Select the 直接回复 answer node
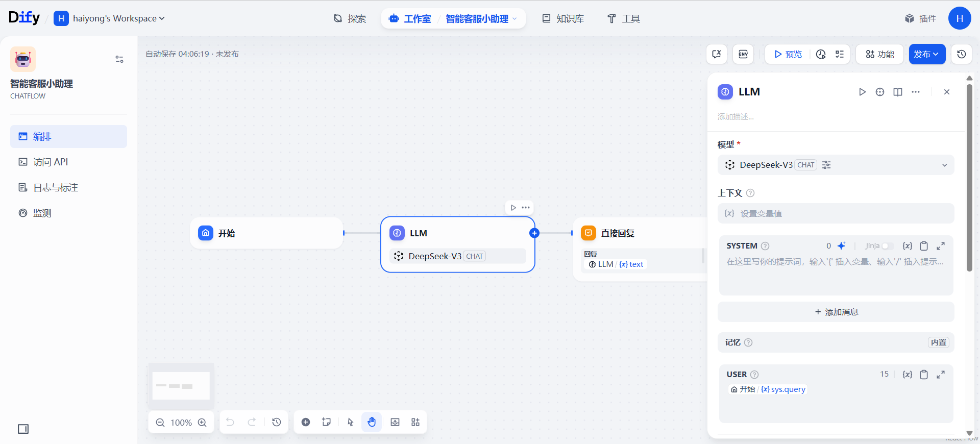This screenshot has height=444, width=980. pos(641,249)
